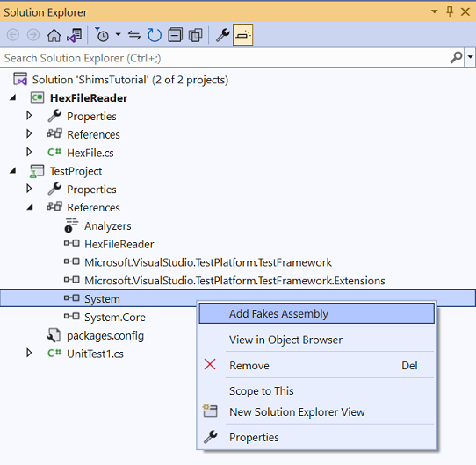Toggle auto-hide pin on Solution Explorer
Screen dimensions: 476x465
click(x=450, y=11)
